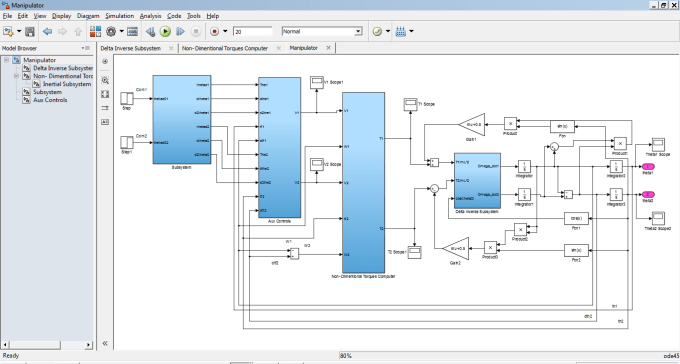
Task: Switch to Non-Dimentional Torques Computer tab
Action: 225,48
